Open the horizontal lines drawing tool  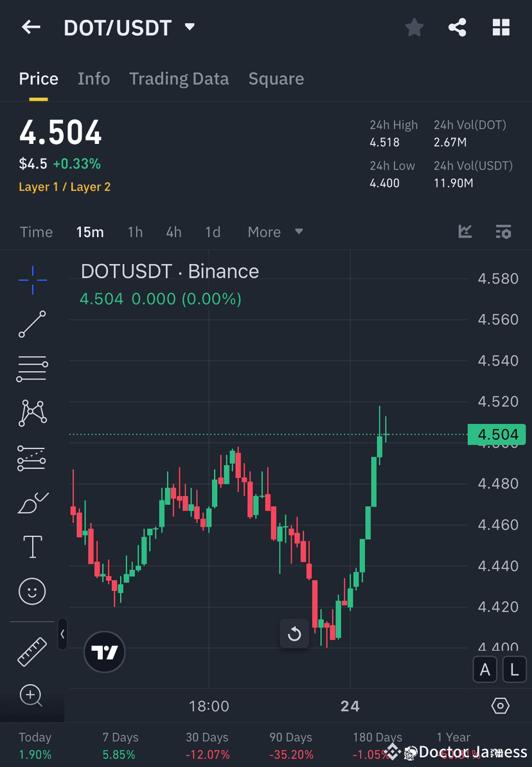32,369
